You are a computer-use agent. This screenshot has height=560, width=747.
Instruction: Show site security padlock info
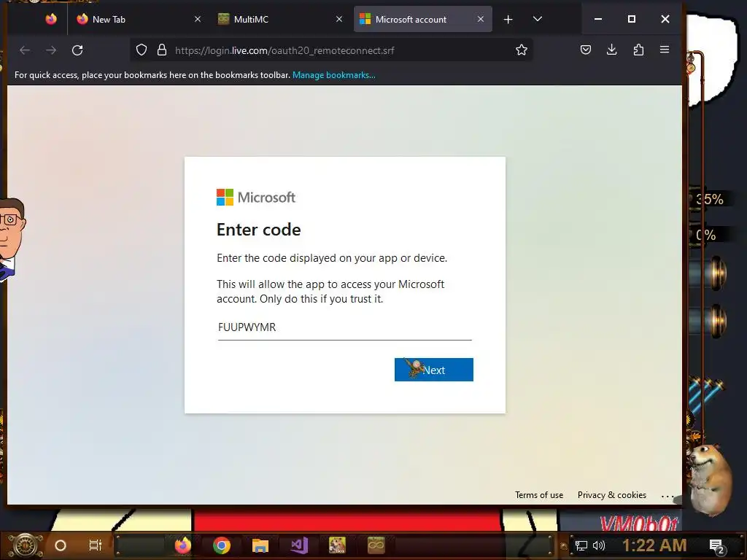(162, 50)
